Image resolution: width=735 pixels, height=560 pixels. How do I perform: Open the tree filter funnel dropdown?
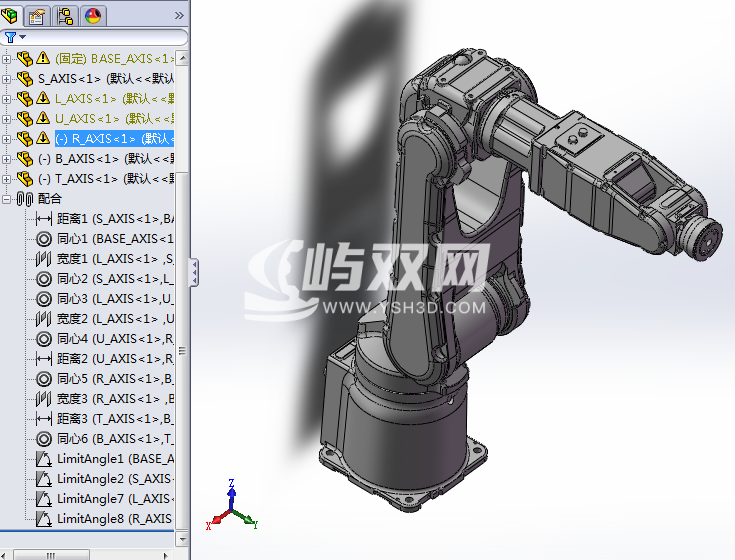[x=15, y=37]
